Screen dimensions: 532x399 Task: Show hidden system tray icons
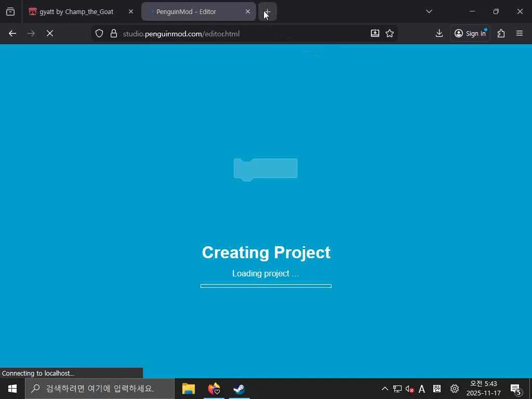coord(385,389)
